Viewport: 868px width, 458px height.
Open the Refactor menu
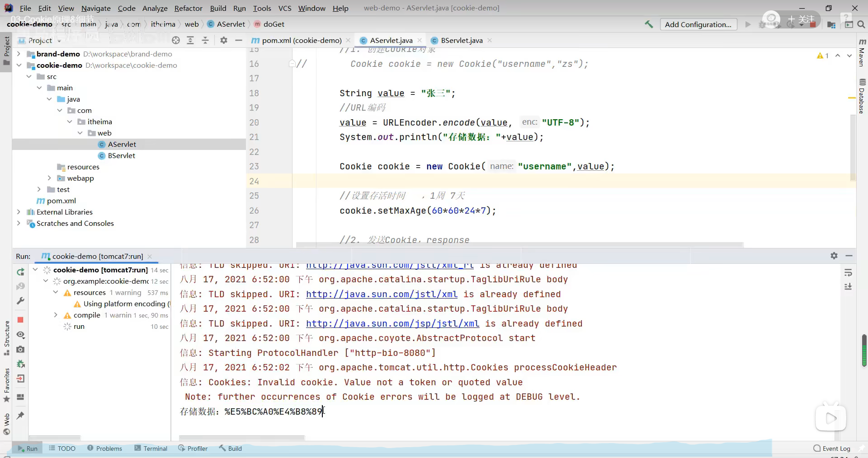point(188,8)
